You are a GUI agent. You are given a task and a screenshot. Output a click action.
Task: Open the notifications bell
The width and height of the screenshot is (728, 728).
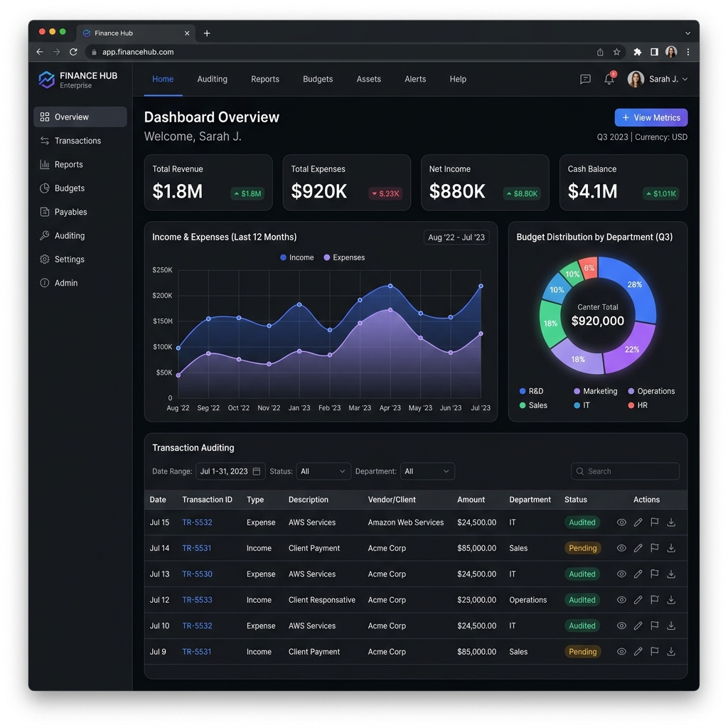pyautogui.click(x=609, y=78)
